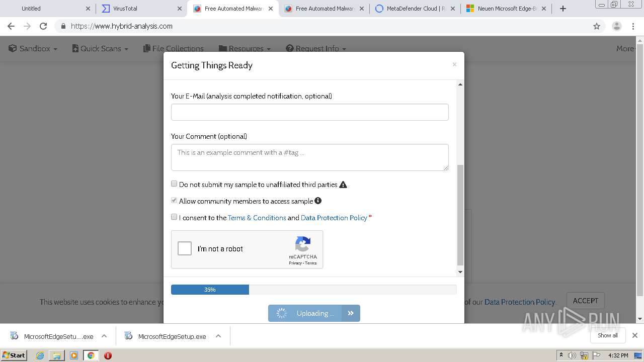Close the downloads bar

coord(635,335)
